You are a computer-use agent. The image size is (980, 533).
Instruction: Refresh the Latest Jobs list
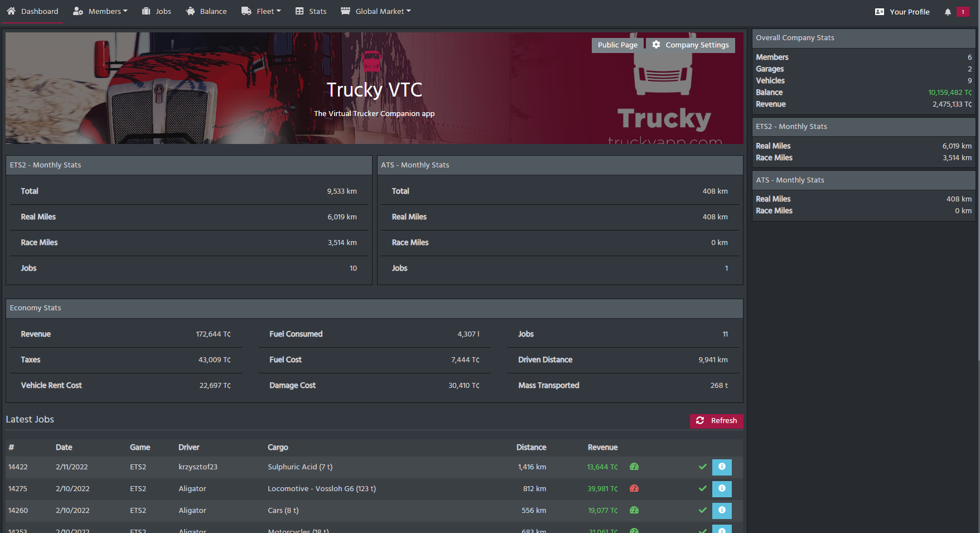click(717, 421)
